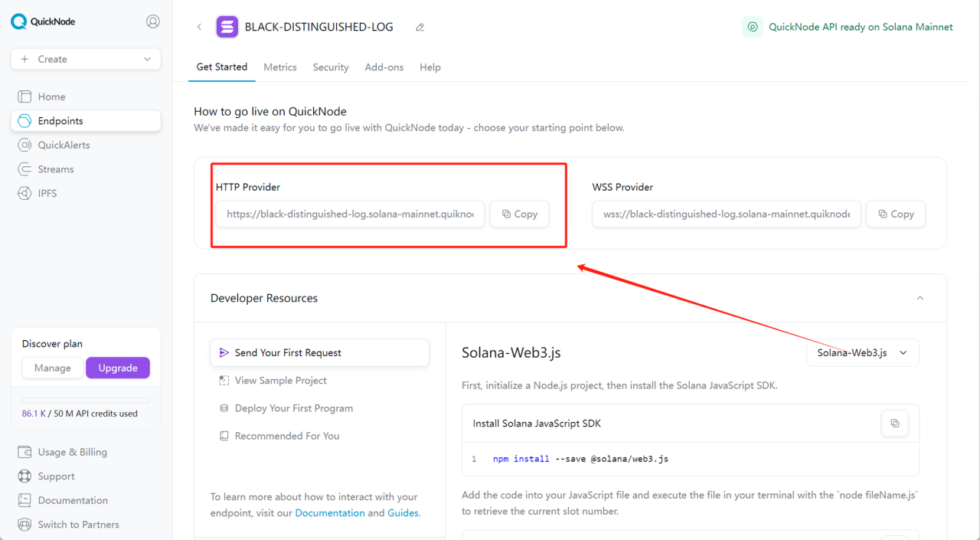Click the back arrow beside endpoint name

(x=199, y=27)
